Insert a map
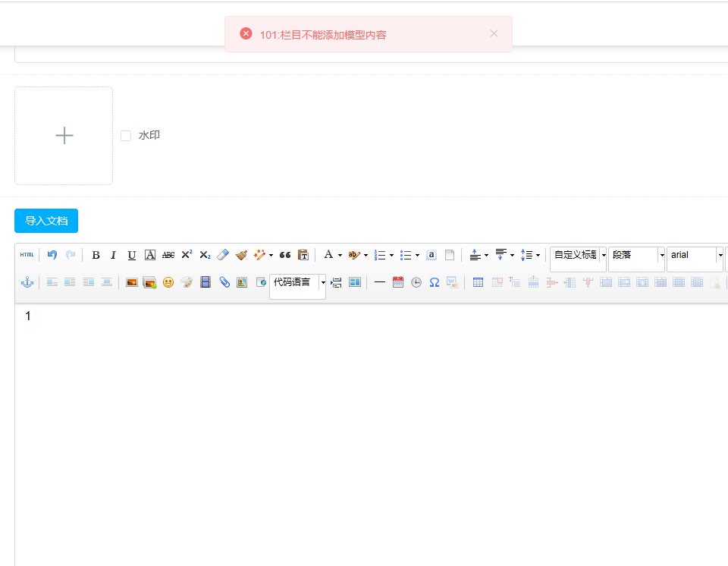 click(x=242, y=282)
